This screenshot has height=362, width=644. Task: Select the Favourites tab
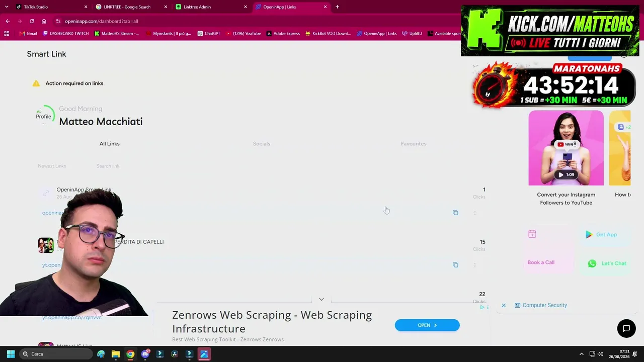pyautogui.click(x=414, y=144)
